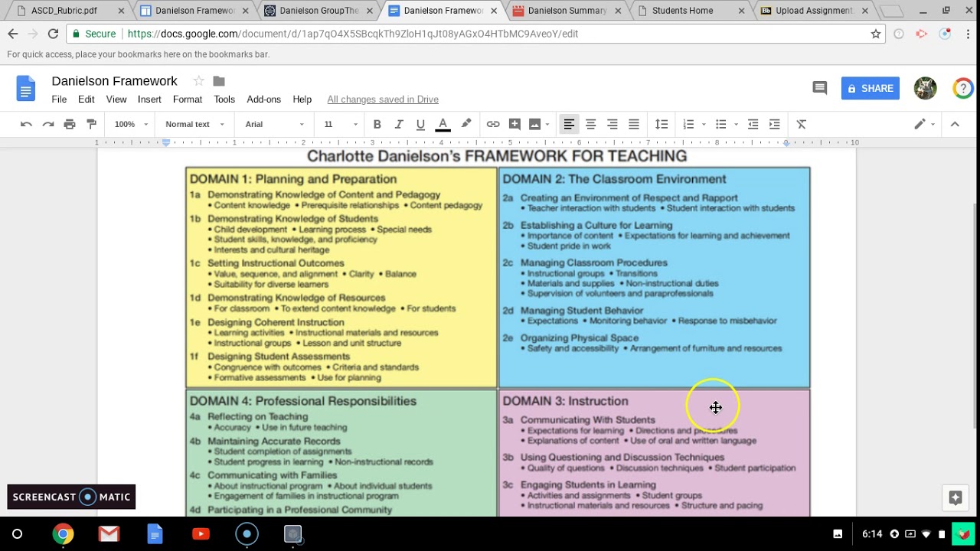Increase indent
This screenshot has width=980, height=551.
click(774, 124)
